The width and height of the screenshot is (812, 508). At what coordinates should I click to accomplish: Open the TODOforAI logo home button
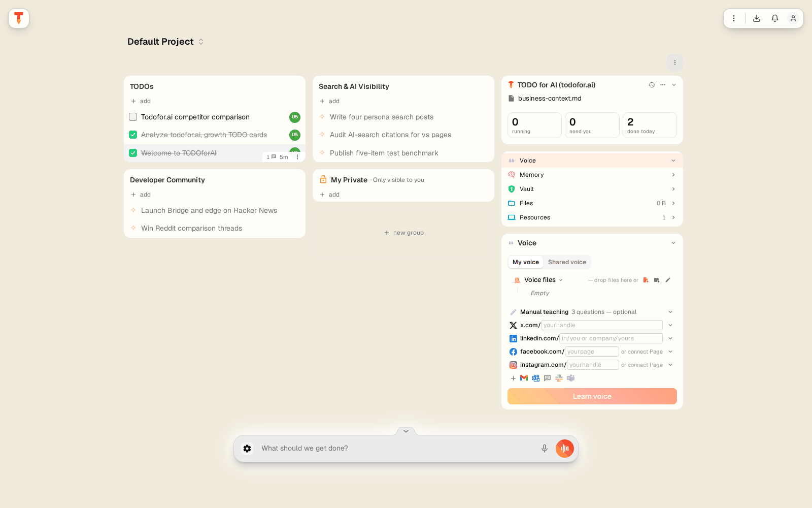(19, 18)
